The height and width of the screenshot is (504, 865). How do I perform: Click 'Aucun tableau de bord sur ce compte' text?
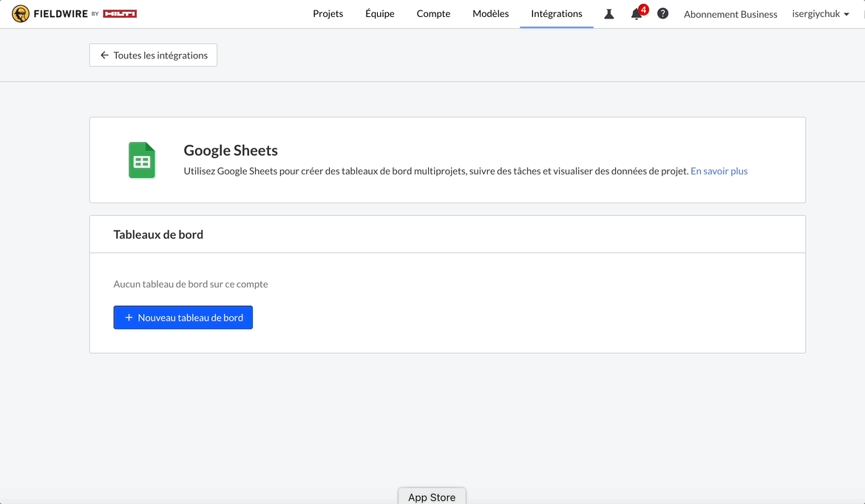coord(191,284)
